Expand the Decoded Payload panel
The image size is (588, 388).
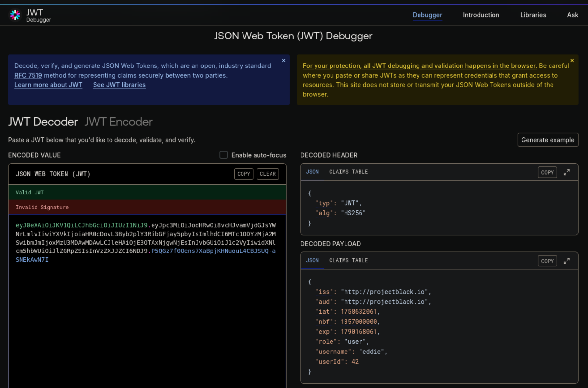click(x=566, y=261)
